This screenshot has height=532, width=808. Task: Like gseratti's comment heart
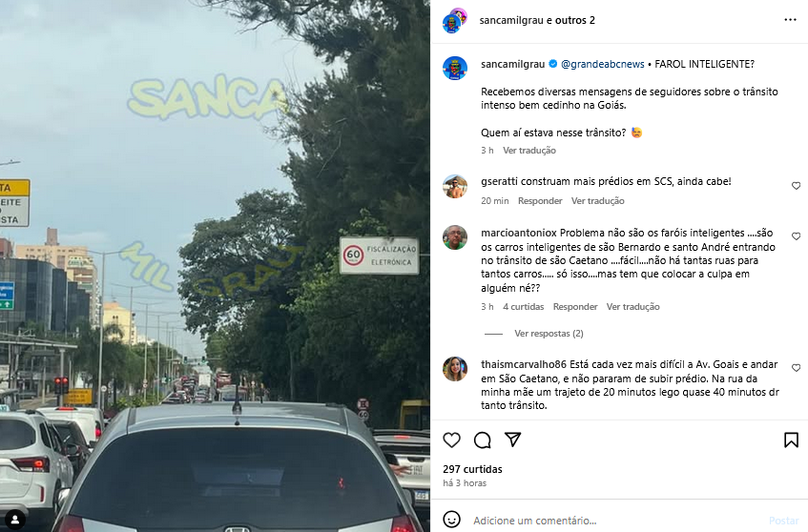797,185
